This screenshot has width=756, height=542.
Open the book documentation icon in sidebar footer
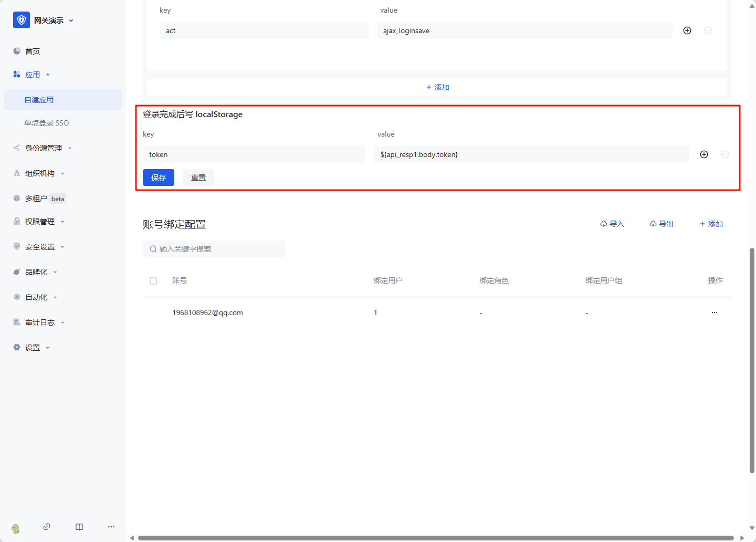(x=79, y=527)
